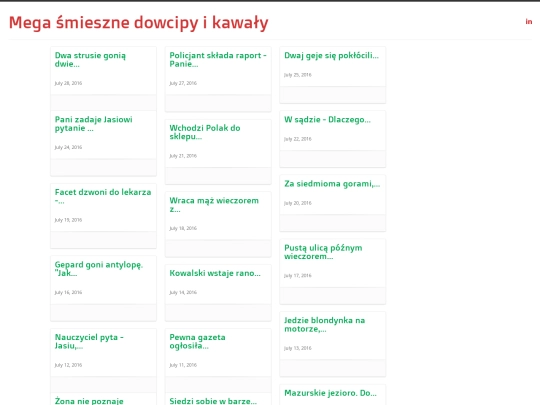The image size is (540, 405).
Task: Click the date 'July 19, 2016'
Action: coord(68,220)
